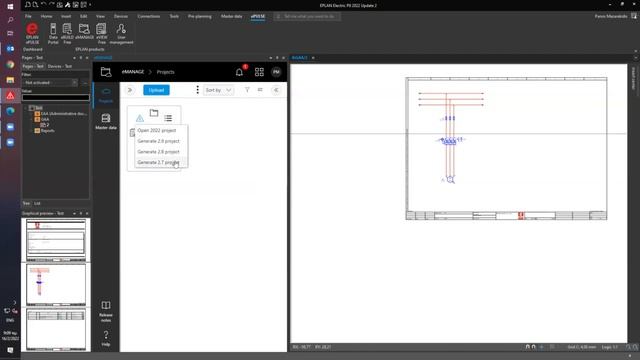Open the EPLAN ePULSE dashboard icon

pos(32,33)
